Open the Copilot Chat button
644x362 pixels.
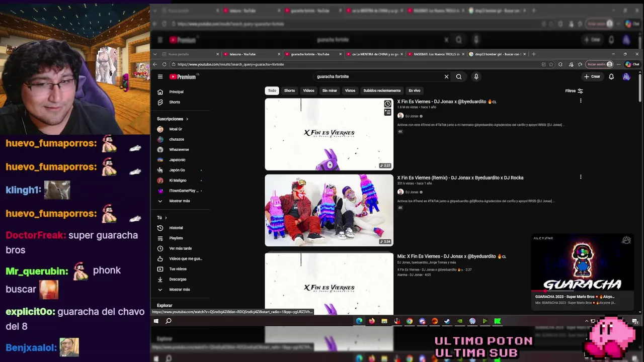point(632,64)
